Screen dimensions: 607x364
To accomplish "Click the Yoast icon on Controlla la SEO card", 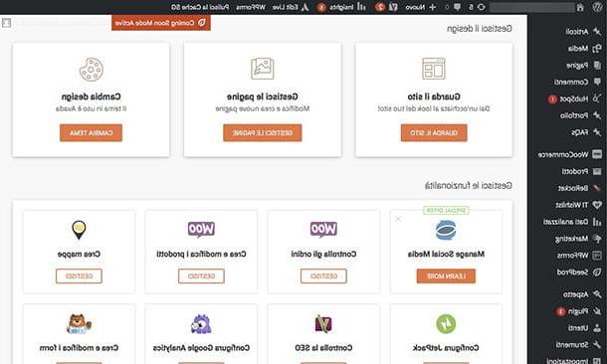I will click(x=323, y=324).
